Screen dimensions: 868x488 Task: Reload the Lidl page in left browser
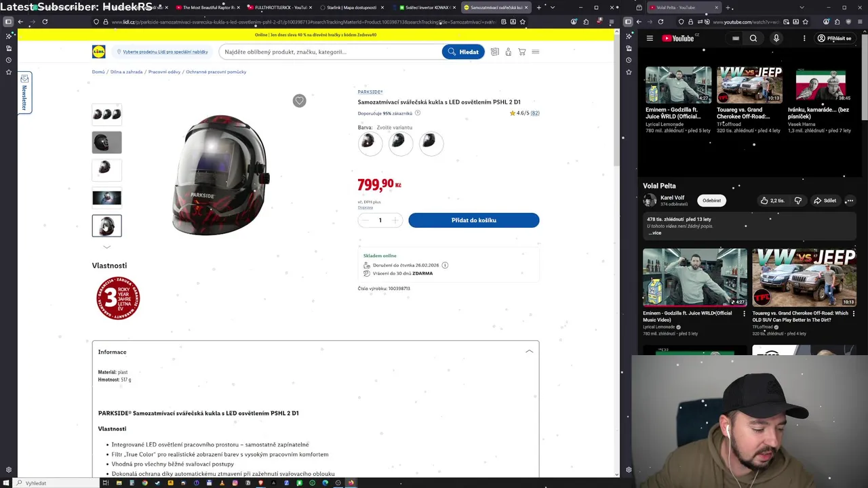[x=45, y=22]
